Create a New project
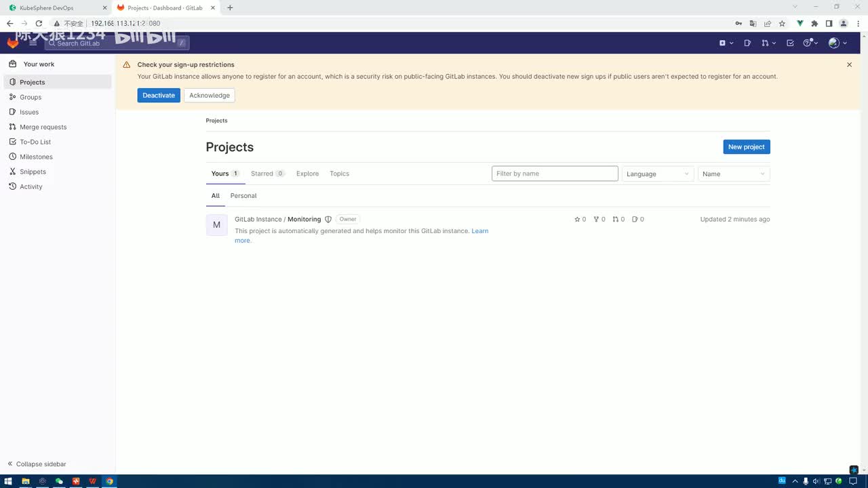Screen dimensions: 868x488 [746, 147]
